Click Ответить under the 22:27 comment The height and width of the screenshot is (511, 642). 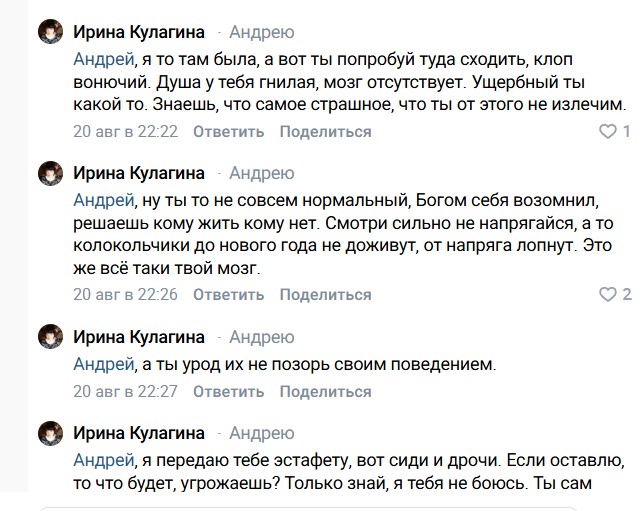click(x=228, y=391)
